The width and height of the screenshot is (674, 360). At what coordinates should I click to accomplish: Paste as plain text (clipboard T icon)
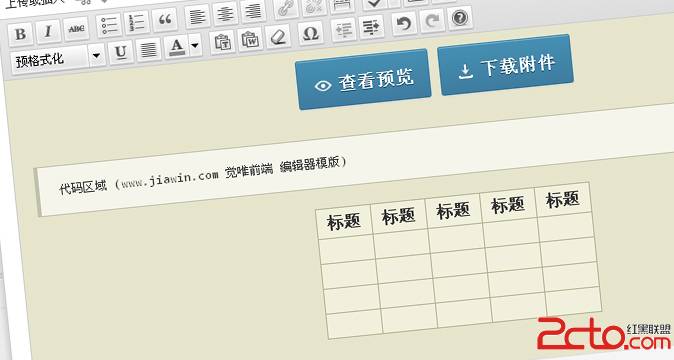(222, 42)
